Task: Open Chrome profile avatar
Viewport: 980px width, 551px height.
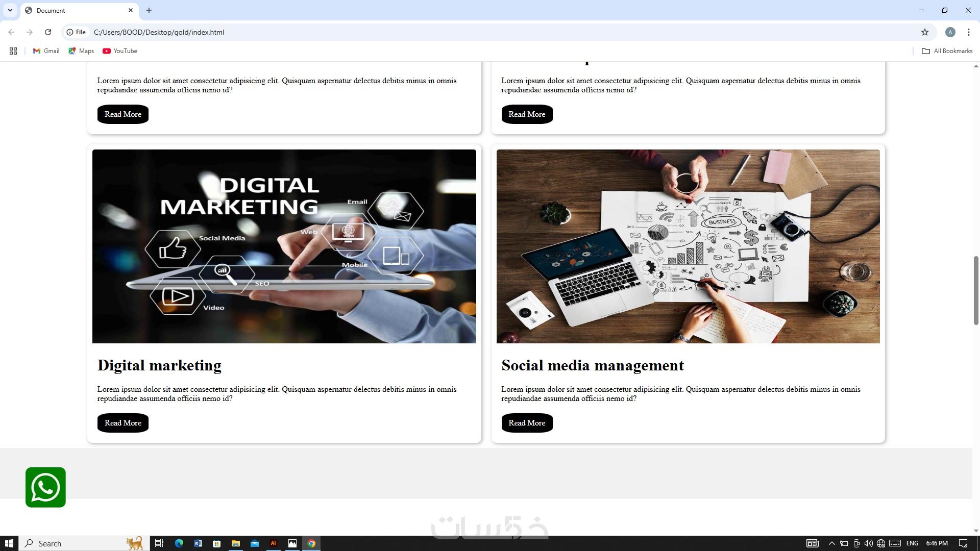Action: (950, 32)
